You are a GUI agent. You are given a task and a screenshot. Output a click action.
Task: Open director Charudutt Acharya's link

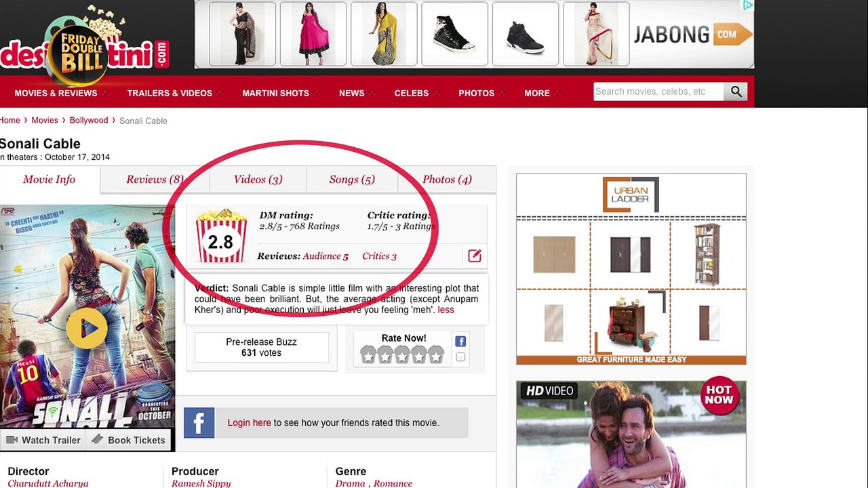[x=48, y=483]
